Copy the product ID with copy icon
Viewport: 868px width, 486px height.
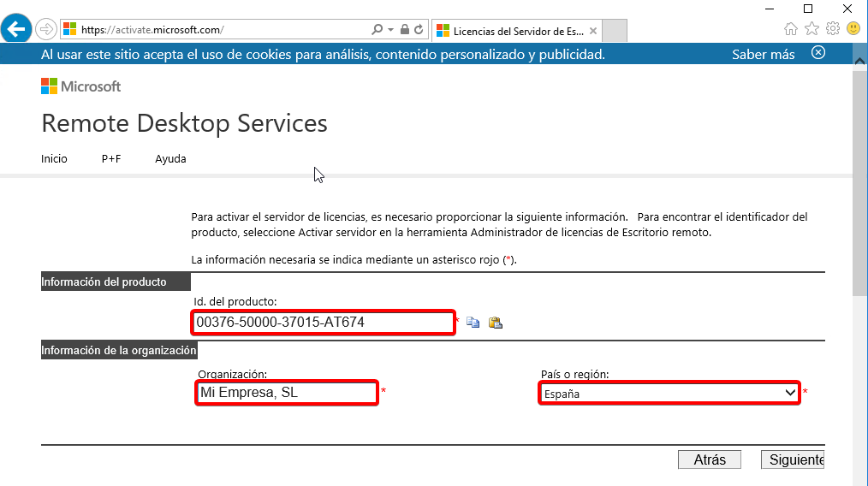[x=473, y=323]
